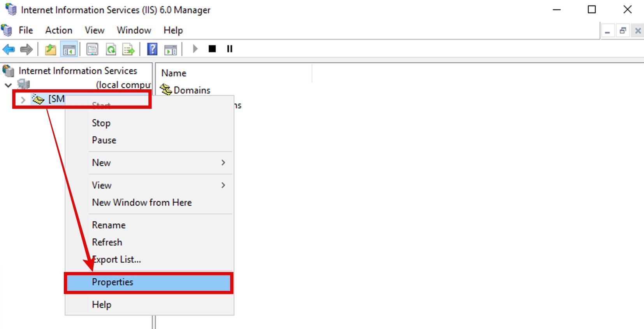This screenshot has height=329, width=644.
Task: Click the Start item play button
Action: 195,49
